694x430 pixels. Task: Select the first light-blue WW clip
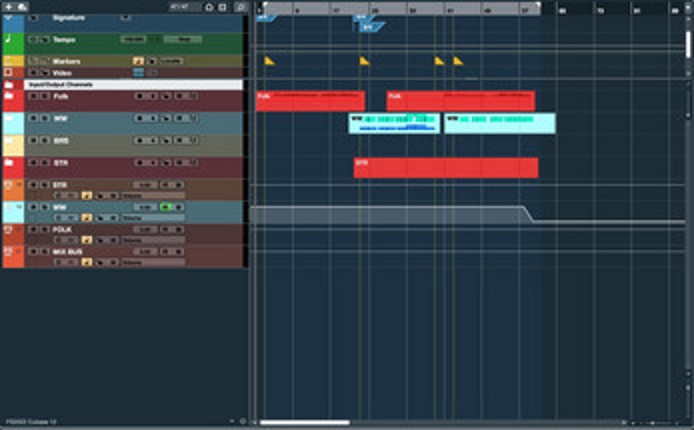(394, 123)
